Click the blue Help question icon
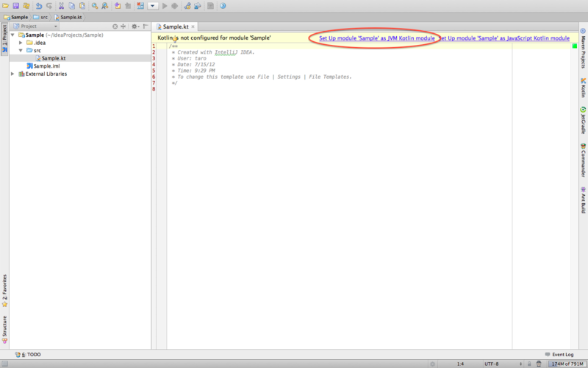 [x=223, y=6]
